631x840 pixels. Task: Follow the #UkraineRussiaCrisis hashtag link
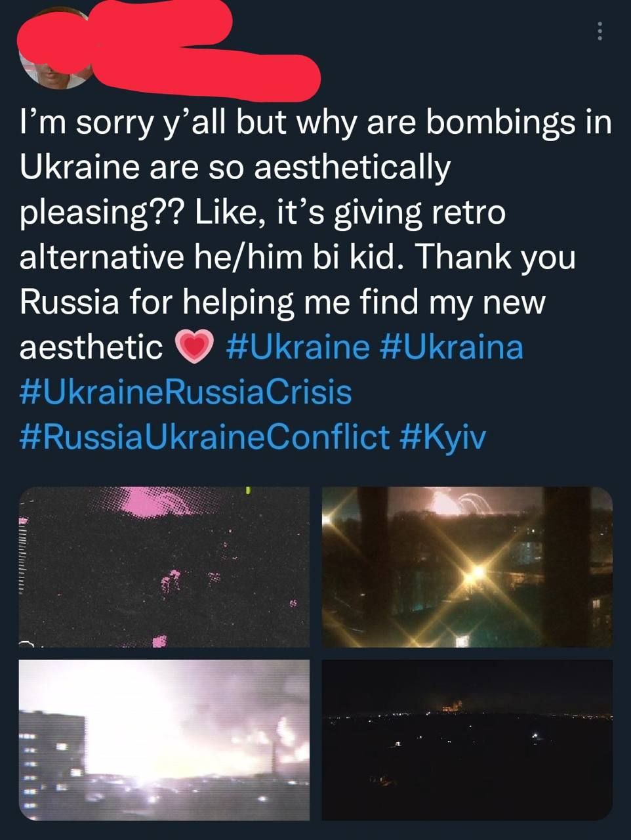point(186,392)
